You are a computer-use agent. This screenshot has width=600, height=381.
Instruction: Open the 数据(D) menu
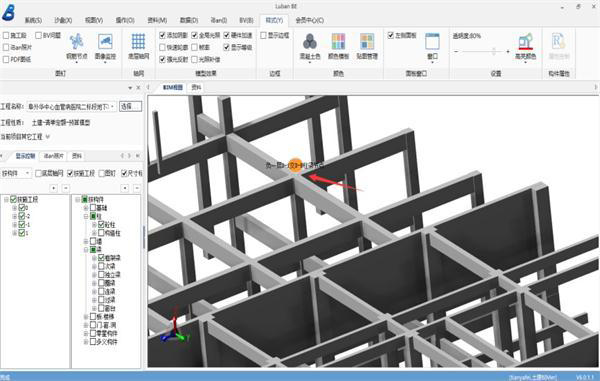[189, 20]
